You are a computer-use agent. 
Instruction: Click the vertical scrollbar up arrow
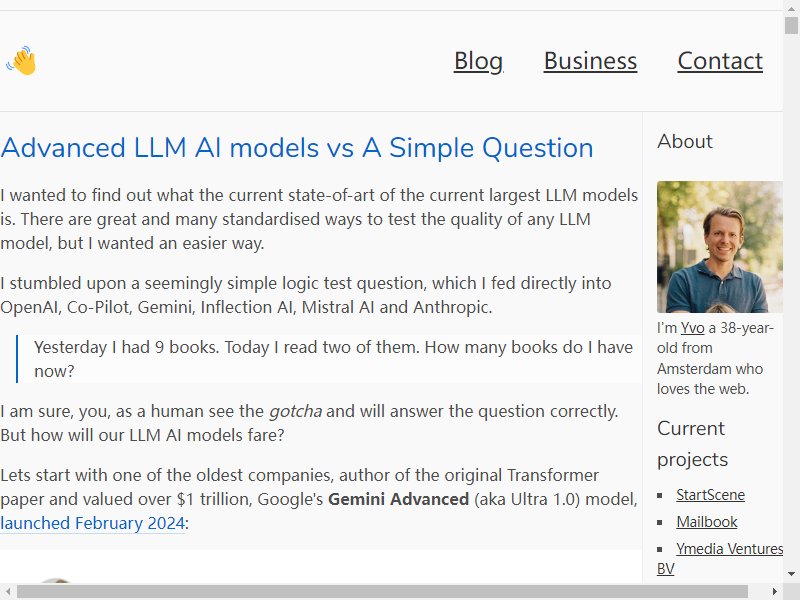pos(791,7)
